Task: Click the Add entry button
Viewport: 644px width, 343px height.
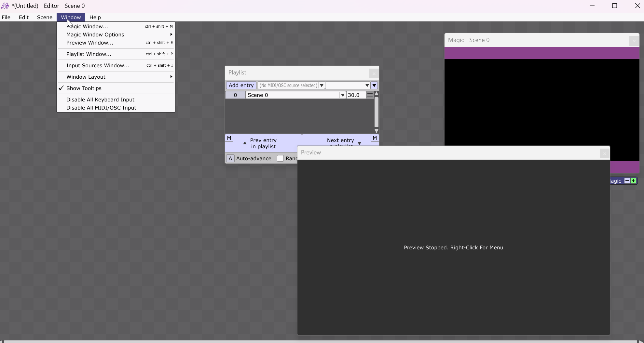Action: (x=241, y=85)
